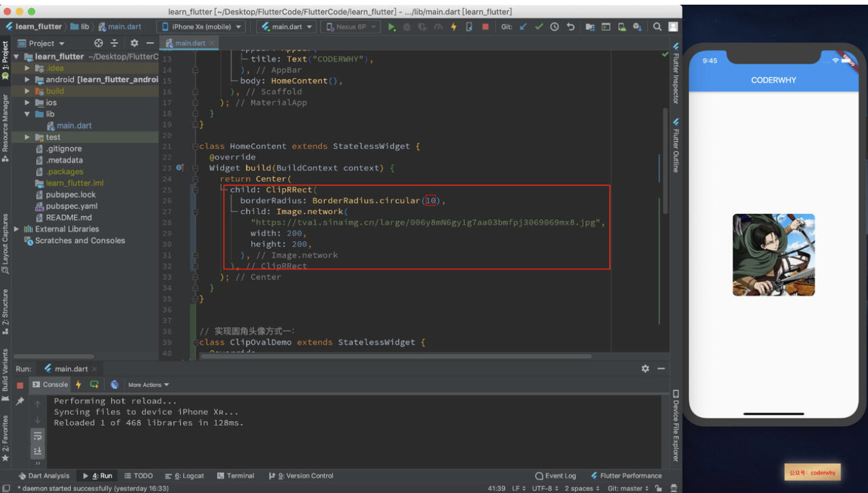The height and width of the screenshot is (493, 868).
Task: Click UTF-8 encoding in status bar
Action: tap(545, 488)
